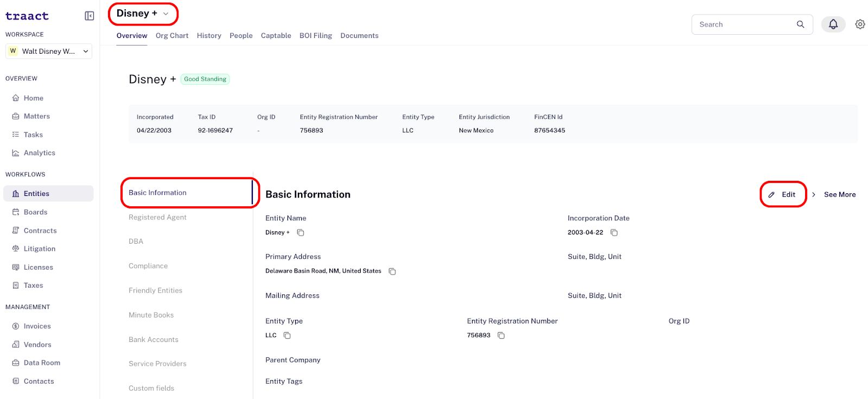Click the FinCEN Id value 87654345
868x399 pixels.
click(x=550, y=131)
